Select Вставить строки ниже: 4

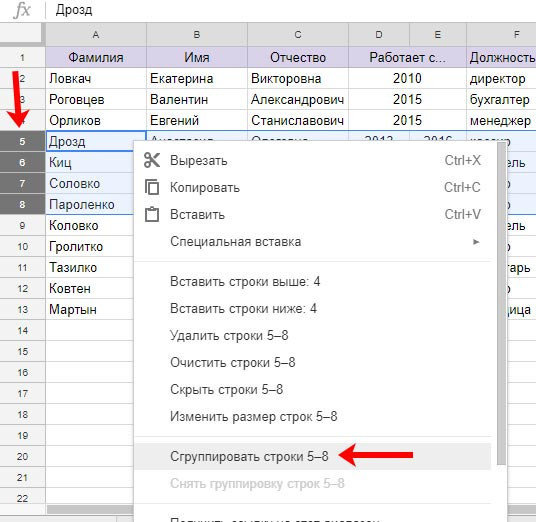tap(312, 308)
